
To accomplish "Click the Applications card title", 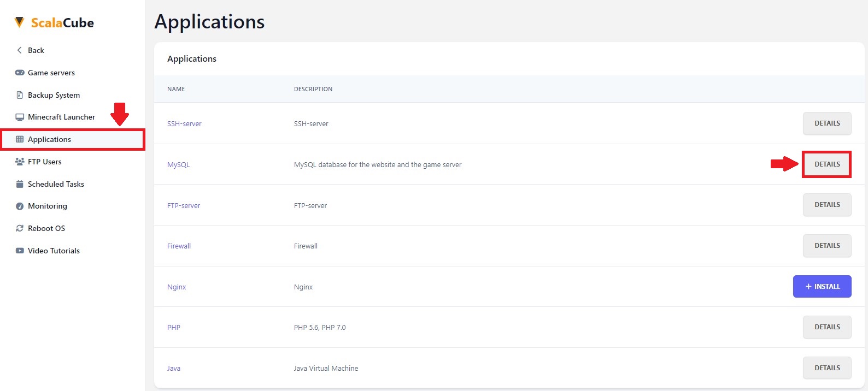I will point(192,59).
